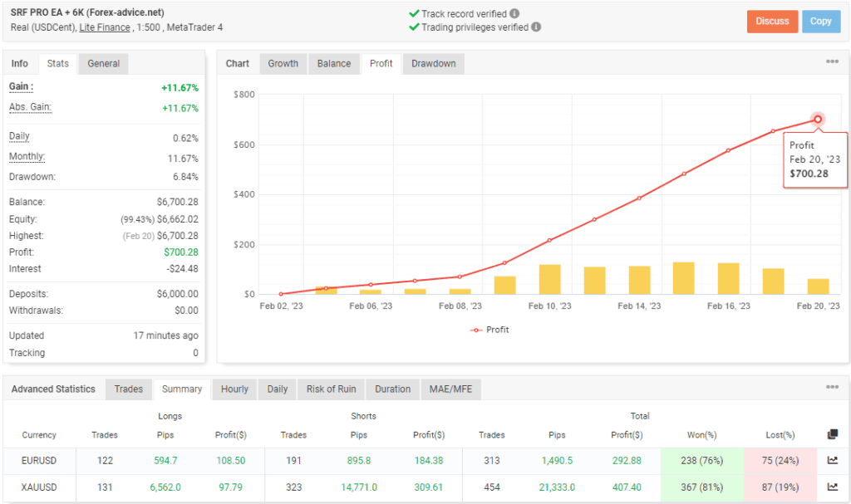This screenshot has width=851, height=504.
Task: Select the Risk of Ruin tab
Action: pos(331,389)
